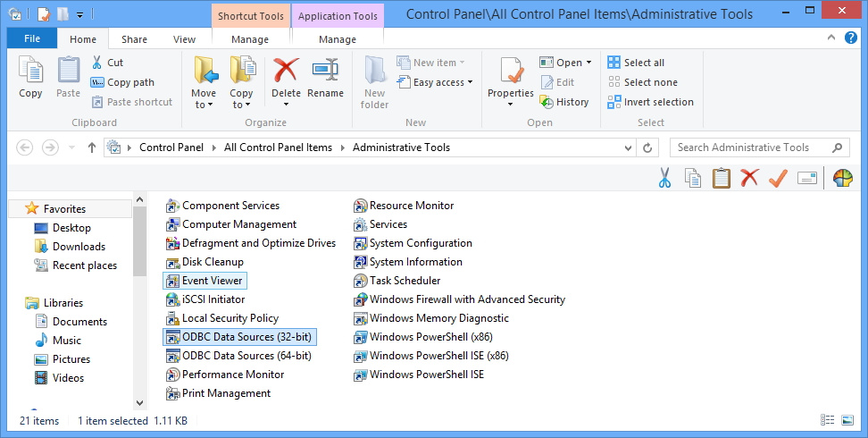Viewport: 868px width, 438px height.
Task: Open the File menu tab
Action: click(x=32, y=39)
